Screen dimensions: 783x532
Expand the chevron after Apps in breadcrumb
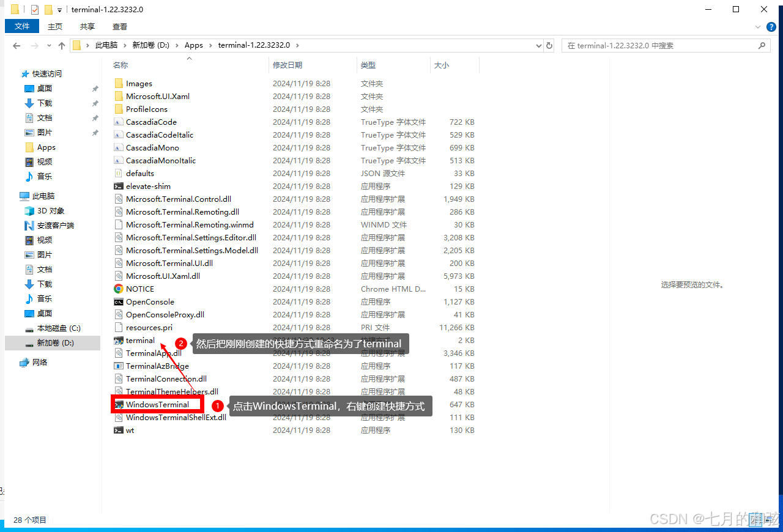coord(210,46)
